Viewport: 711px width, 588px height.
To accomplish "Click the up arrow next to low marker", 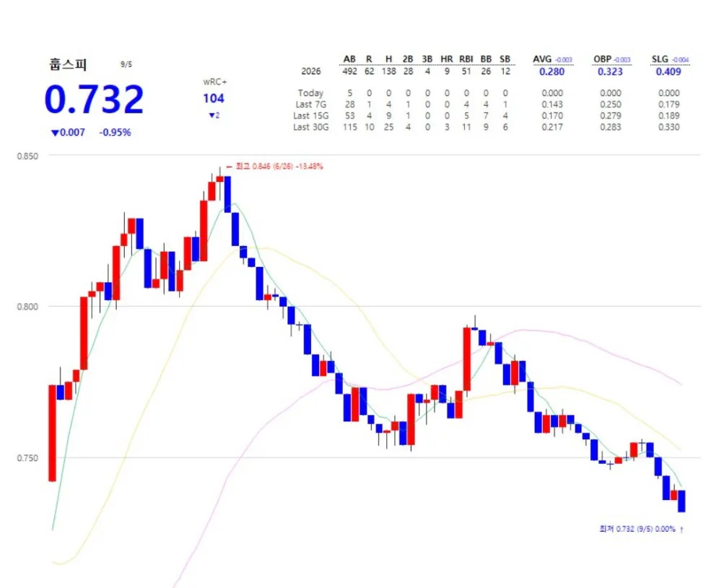I will [681, 529].
